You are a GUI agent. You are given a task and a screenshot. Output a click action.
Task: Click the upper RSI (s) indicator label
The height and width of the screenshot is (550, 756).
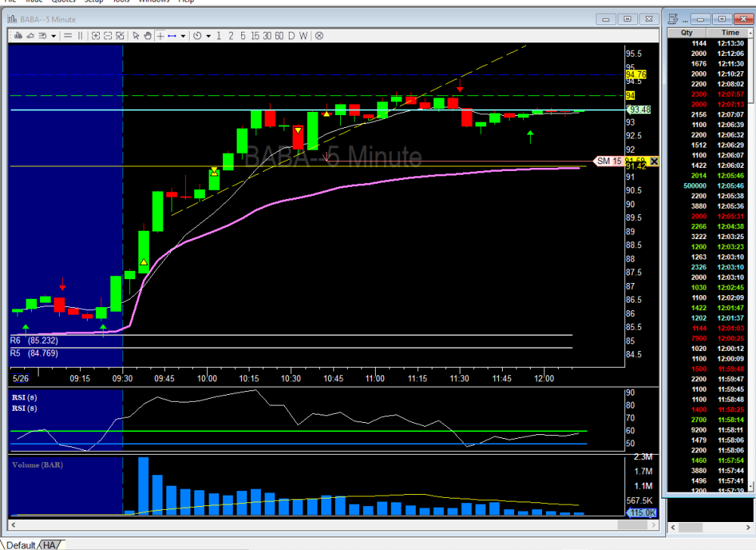click(24, 397)
